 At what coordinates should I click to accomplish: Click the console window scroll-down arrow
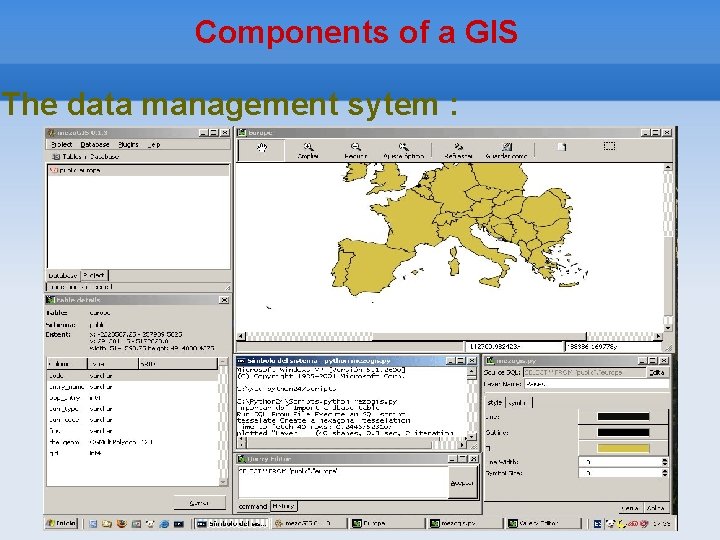pos(472,435)
